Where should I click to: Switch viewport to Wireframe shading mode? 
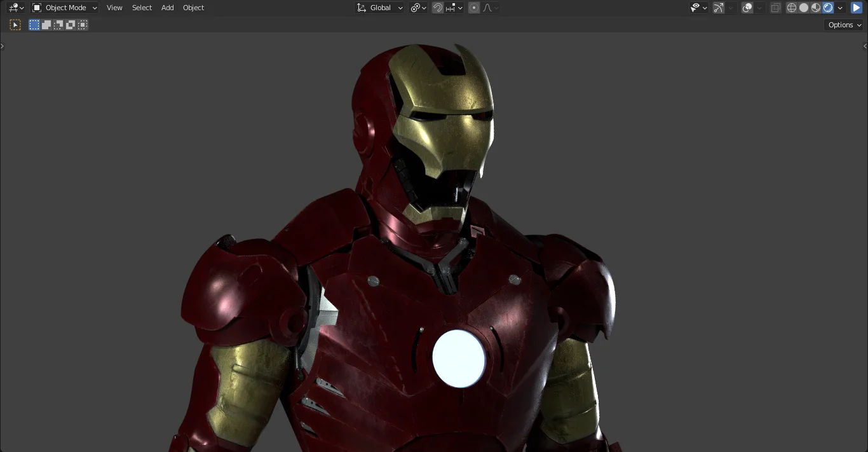(792, 7)
